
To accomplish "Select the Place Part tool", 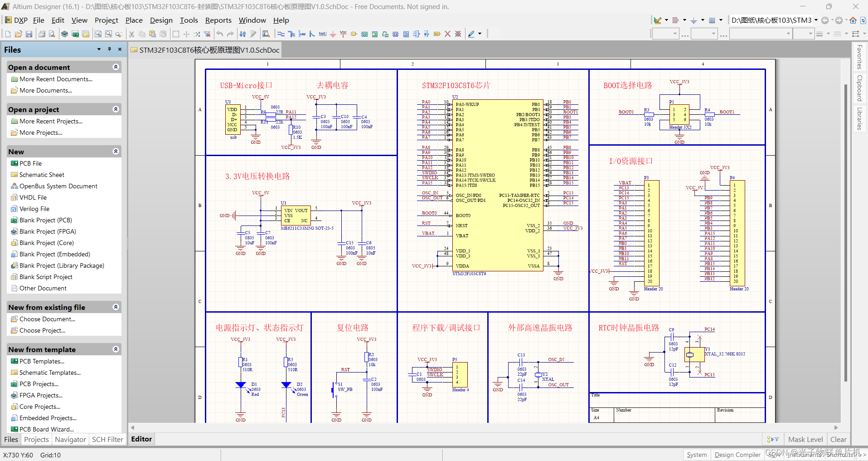I will 354,34.
